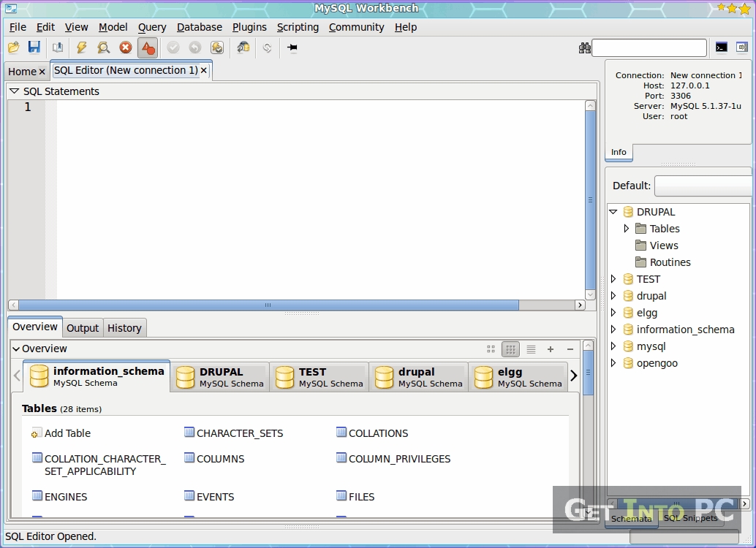Collapse the DRUPAL schema tree node
This screenshot has height=548, width=756.
click(613, 212)
